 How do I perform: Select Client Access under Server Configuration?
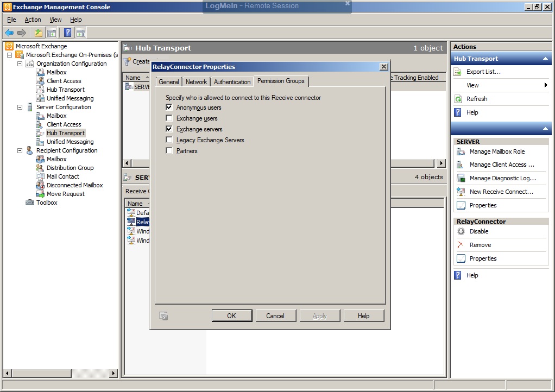64,124
